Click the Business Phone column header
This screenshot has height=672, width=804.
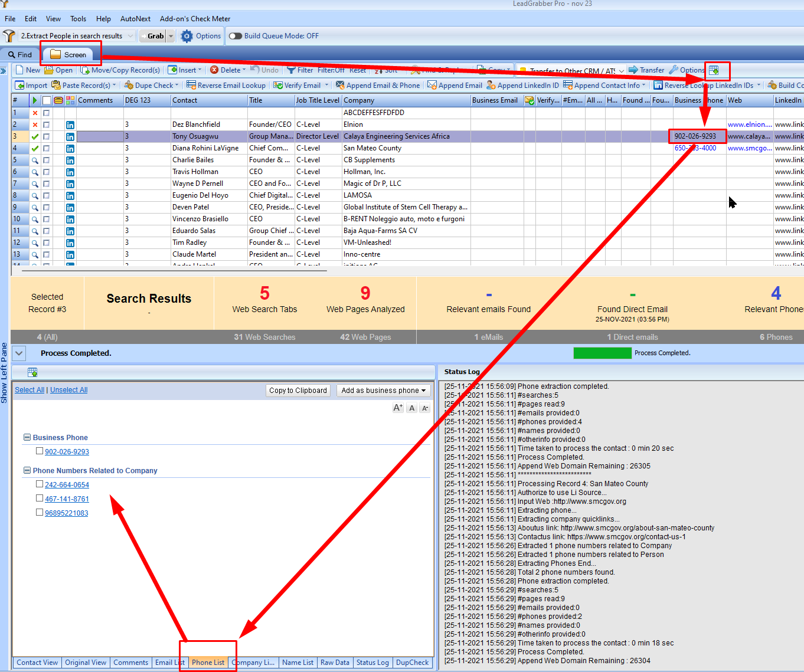(699, 100)
